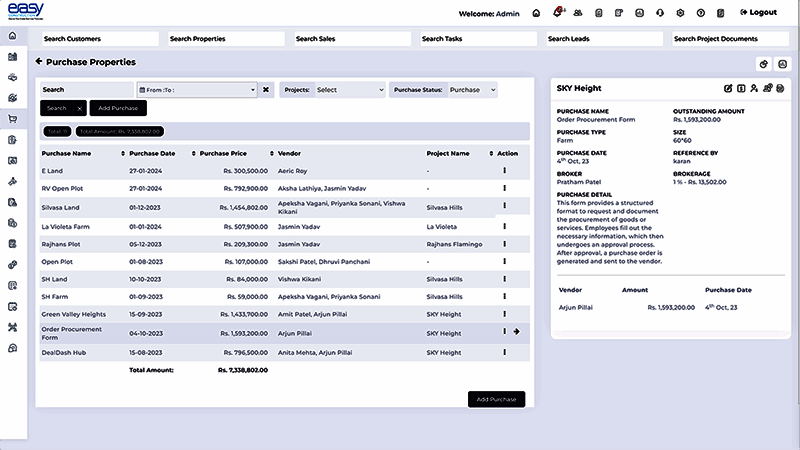Click the help question mark icon
Viewport: 800px width, 450px height.
701,13
